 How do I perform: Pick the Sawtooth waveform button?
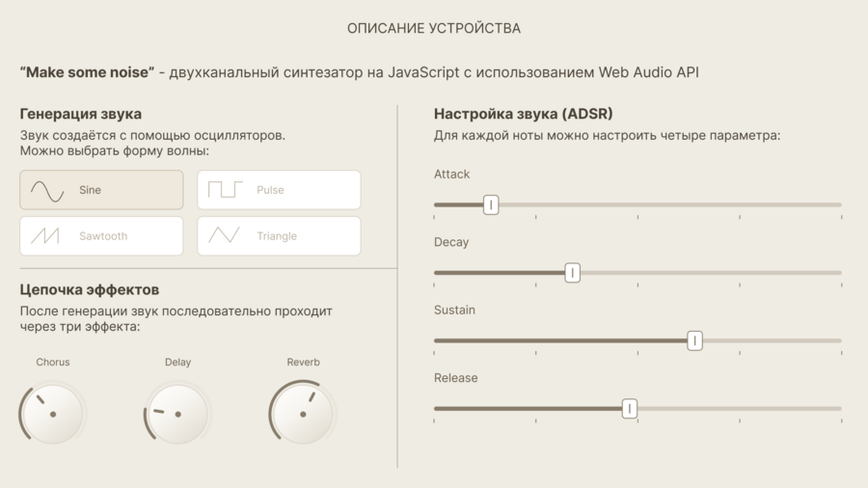(x=101, y=236)
